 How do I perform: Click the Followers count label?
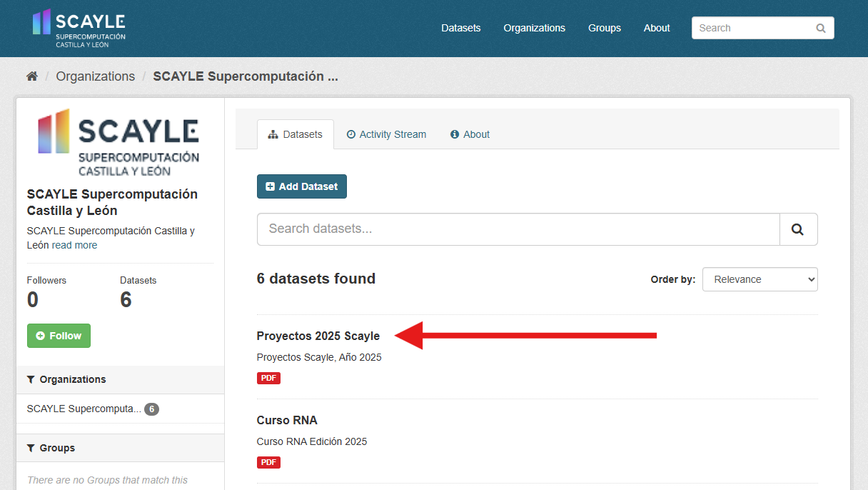click(x=46, y=281)
